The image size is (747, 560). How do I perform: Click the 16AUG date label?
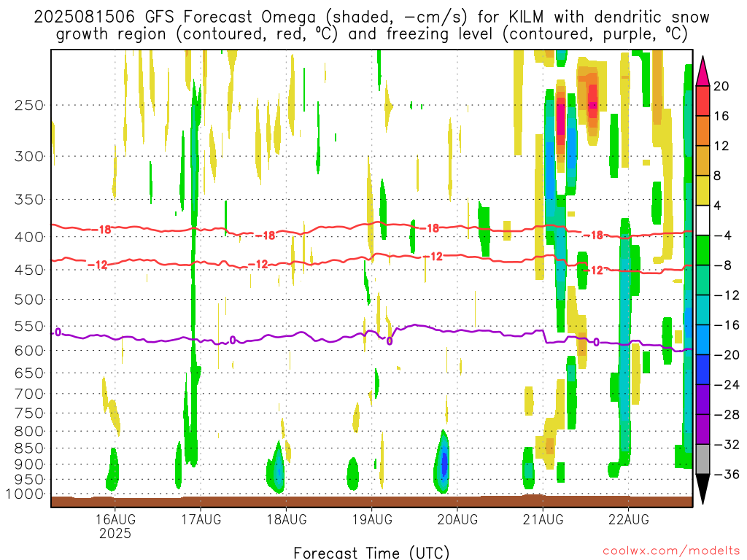115,519
